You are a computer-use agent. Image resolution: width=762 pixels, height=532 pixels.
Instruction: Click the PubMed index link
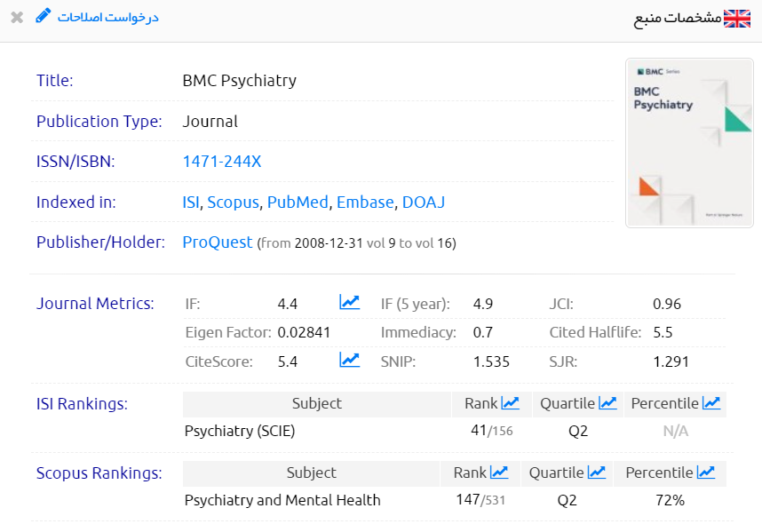pos(298,202)
